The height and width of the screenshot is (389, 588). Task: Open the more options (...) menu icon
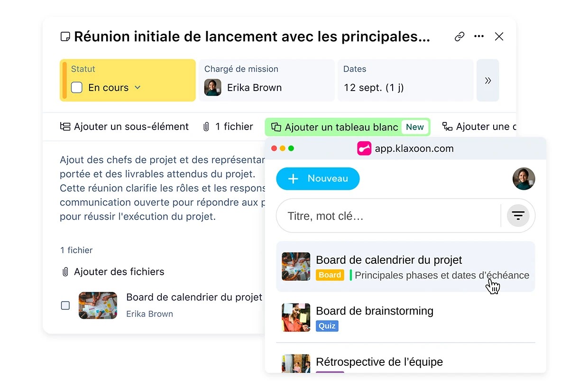click(x=479, y=36)
